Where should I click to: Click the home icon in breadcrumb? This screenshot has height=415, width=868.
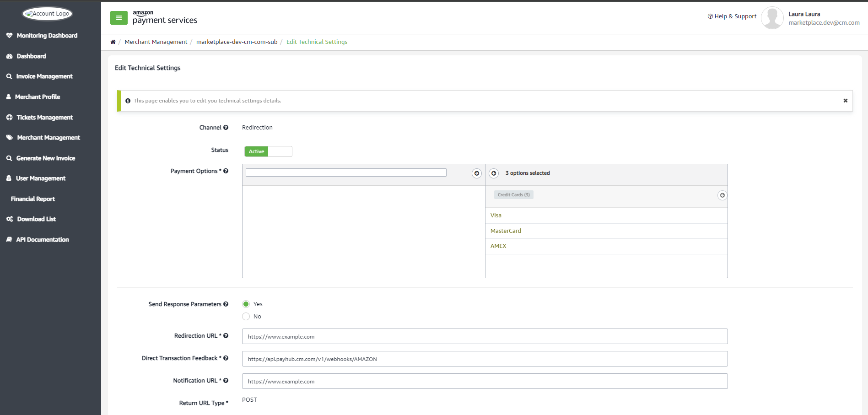click(113, 42)
